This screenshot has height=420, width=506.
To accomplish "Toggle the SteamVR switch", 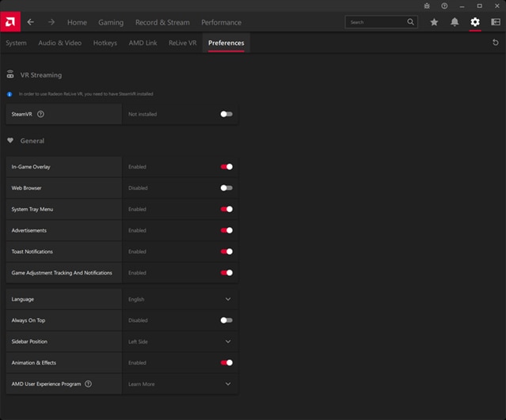I will (x=226, y=114).
